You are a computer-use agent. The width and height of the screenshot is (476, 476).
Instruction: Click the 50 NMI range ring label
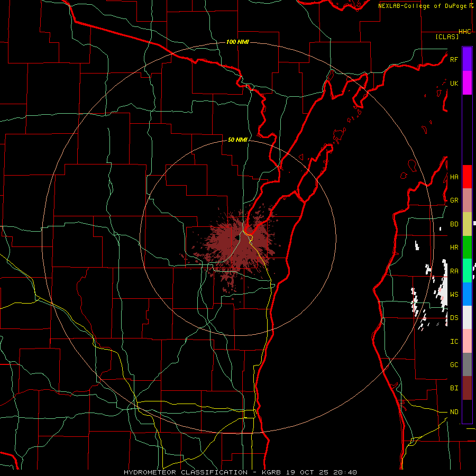coord(237,140)
